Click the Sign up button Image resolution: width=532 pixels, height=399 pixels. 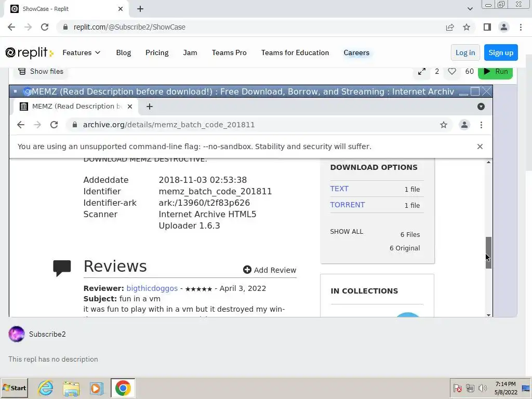pos(501,52)
